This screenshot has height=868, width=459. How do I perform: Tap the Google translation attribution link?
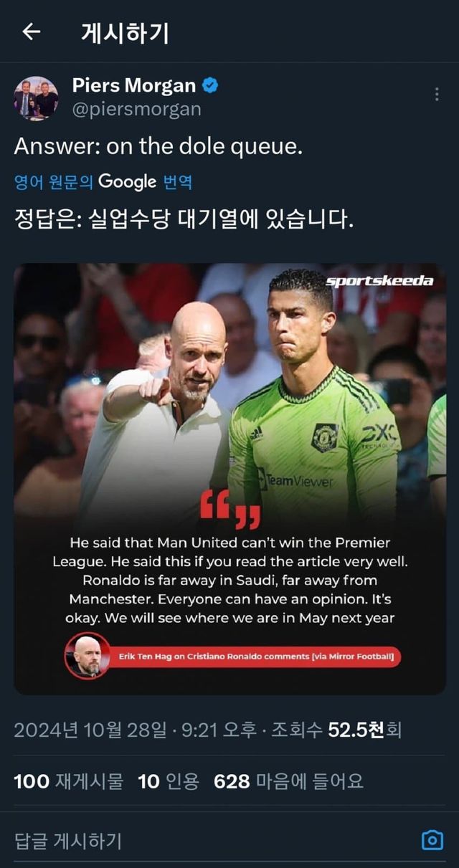pyautogui.click(x=103, y=182)
